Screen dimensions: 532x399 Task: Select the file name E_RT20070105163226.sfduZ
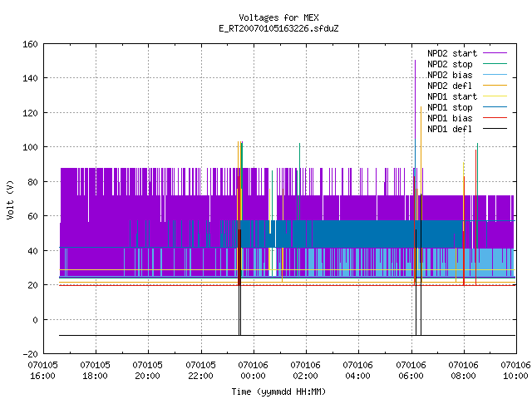pyautogui.click(x=278, y=28)
